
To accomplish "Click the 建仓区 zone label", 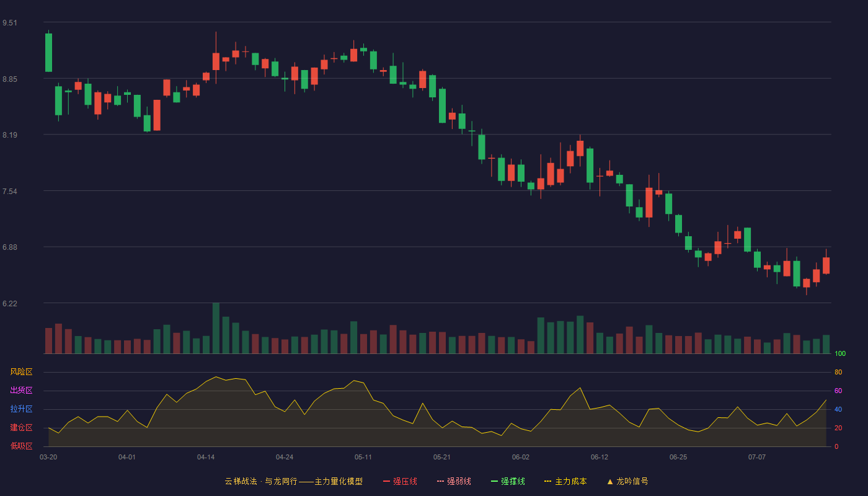I will point(21,428).
